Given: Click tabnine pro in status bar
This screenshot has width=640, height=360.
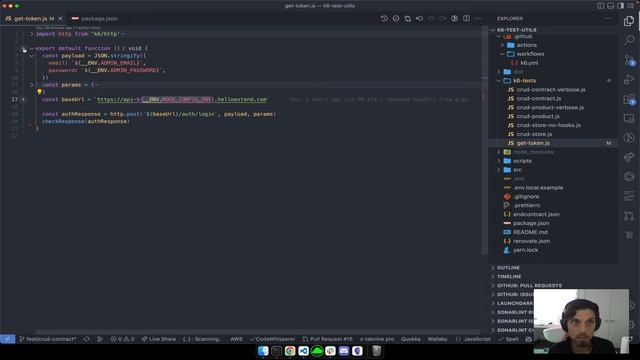Looking at the screenshot, I should tap(377, 339).
